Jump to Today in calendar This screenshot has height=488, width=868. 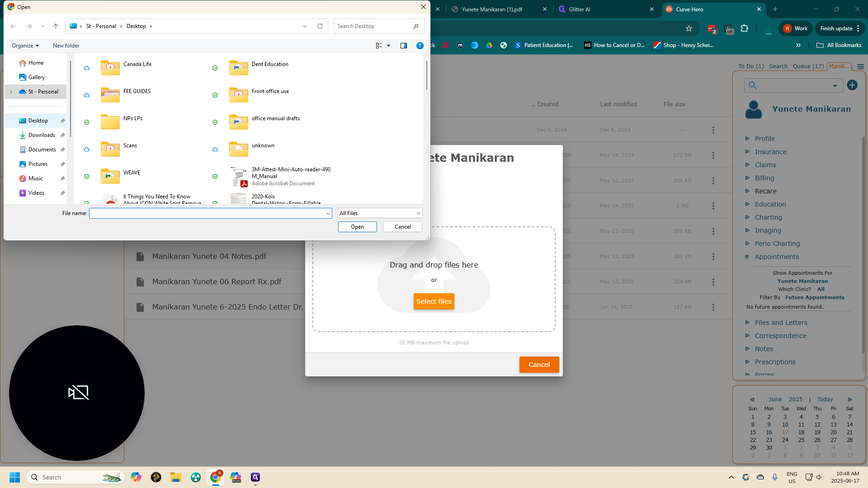(825, 399)
